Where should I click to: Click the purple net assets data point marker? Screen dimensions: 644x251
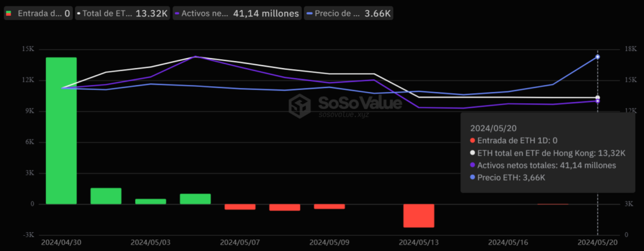pos(597,101)
